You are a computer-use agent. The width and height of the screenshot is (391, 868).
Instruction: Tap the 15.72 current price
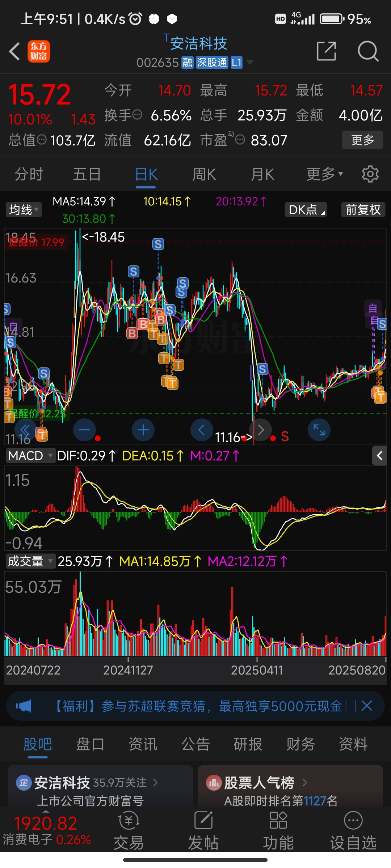tap(39, 94)
